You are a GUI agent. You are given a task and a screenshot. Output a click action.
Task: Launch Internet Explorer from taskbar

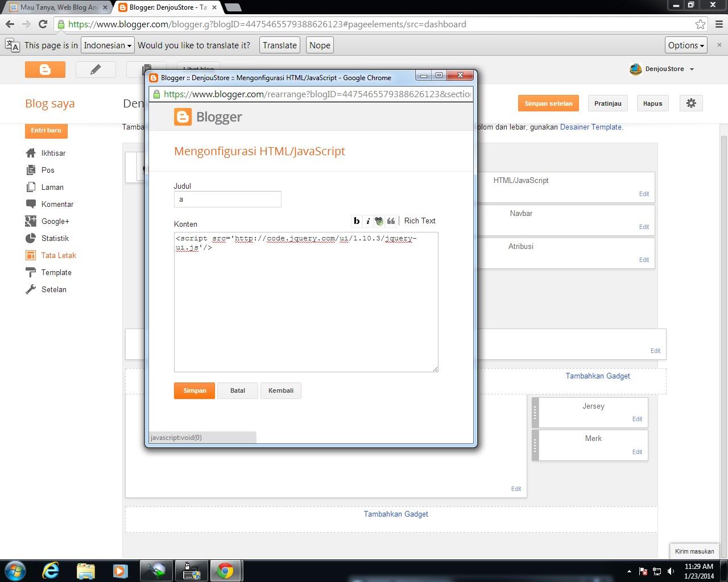pos(51,571)
